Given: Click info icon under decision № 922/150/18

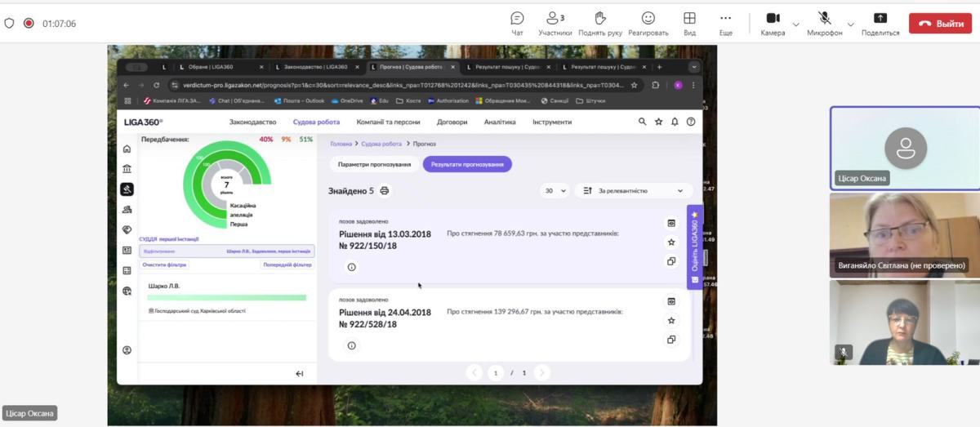Looking at the screenshot, I should coord(352,267).
